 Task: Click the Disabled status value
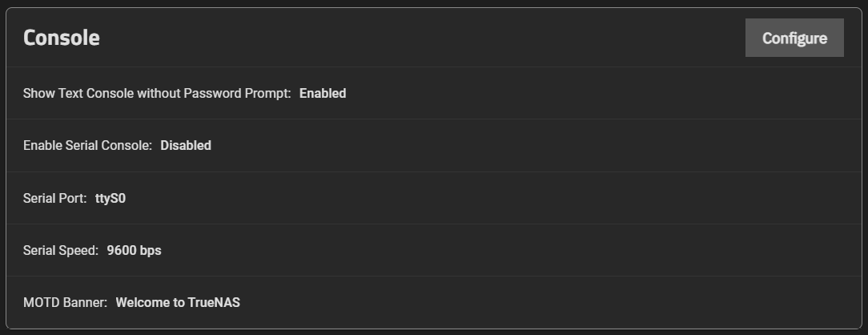coord(186,145)
